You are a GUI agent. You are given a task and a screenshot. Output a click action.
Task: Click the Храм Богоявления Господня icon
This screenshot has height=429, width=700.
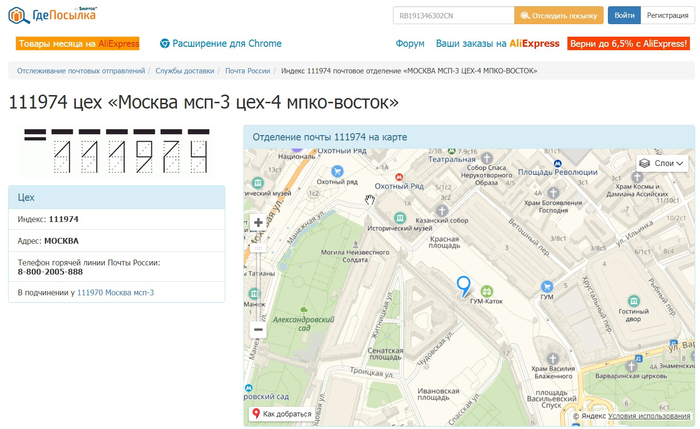[x=553, y=193]
